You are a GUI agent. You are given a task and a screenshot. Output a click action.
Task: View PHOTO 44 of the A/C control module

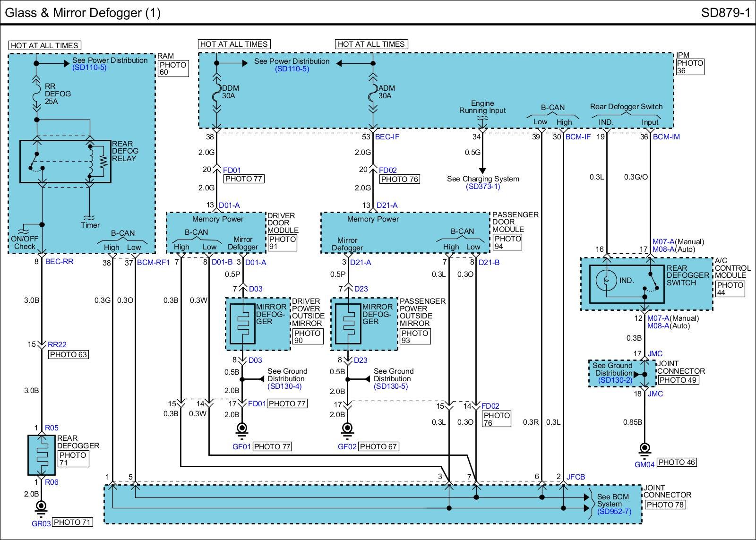[730, 289]
